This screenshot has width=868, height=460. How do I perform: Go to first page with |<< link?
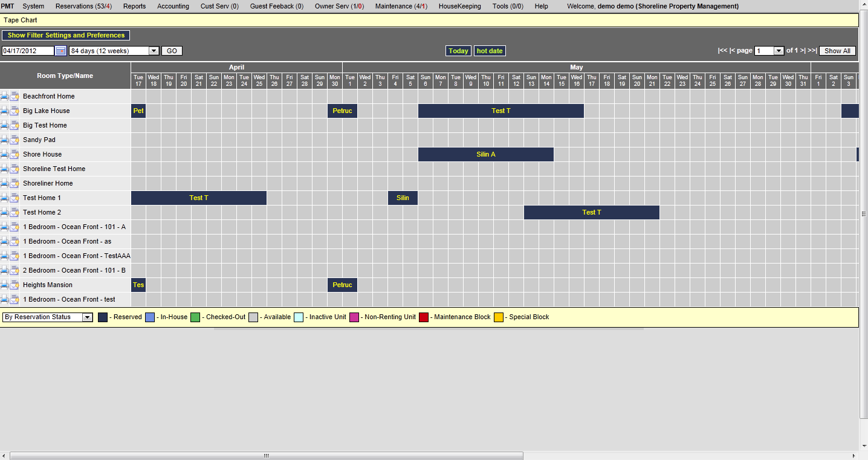click(722, 51)
